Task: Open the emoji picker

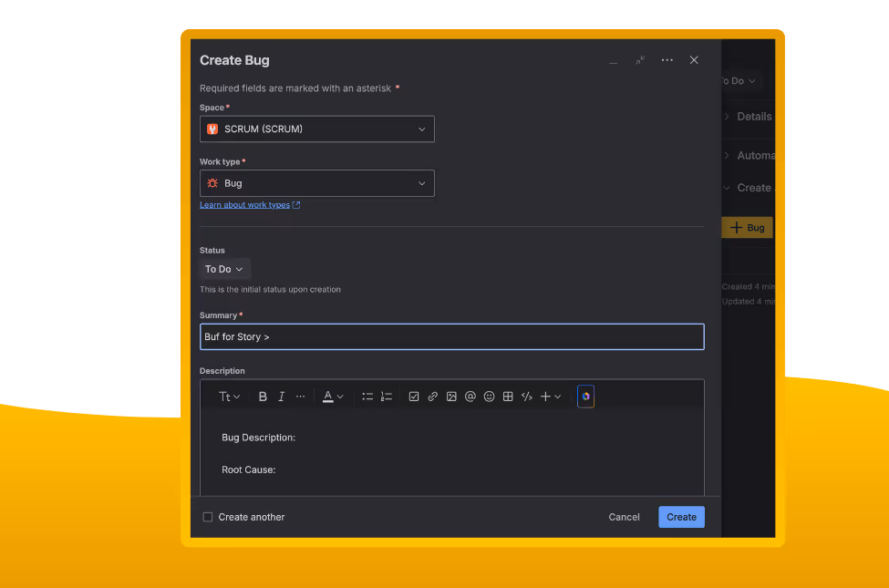Action: [490, 397]
